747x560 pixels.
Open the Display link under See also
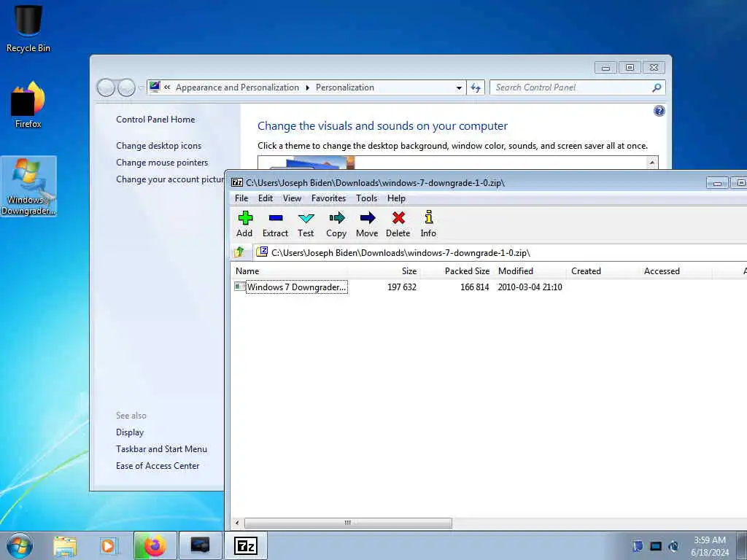coord(130,432)
